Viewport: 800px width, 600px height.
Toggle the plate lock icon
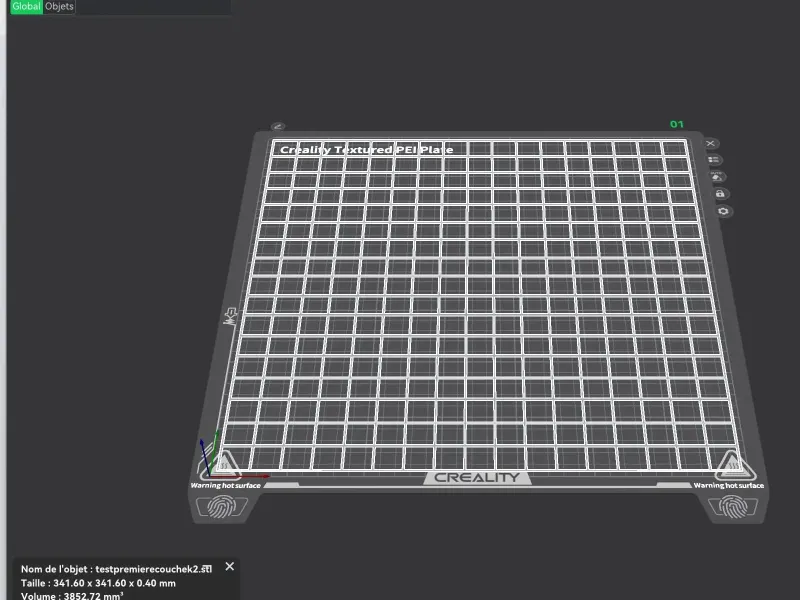pos(720,194)
